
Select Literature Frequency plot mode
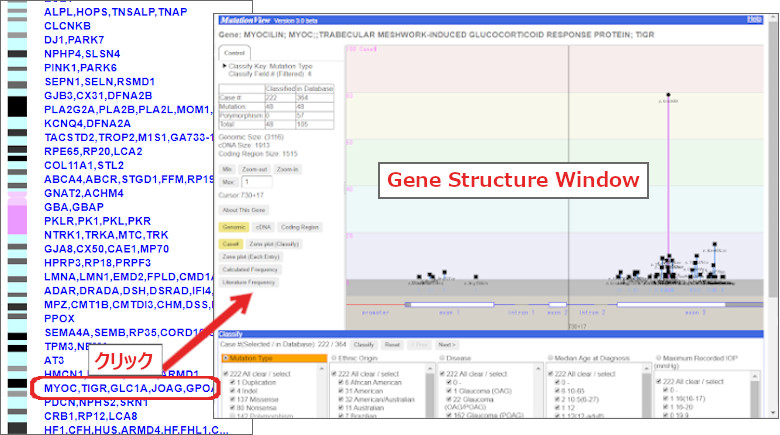(249, 283)
